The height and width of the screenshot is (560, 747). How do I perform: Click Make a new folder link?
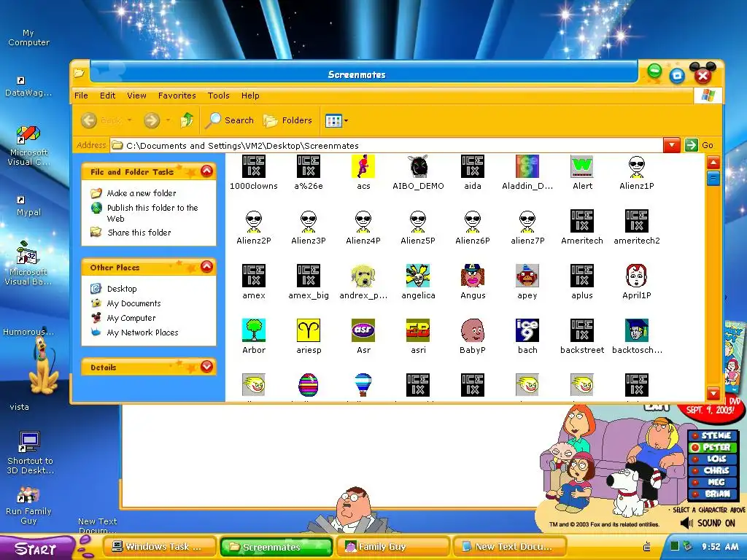click(x=142, y=192)
